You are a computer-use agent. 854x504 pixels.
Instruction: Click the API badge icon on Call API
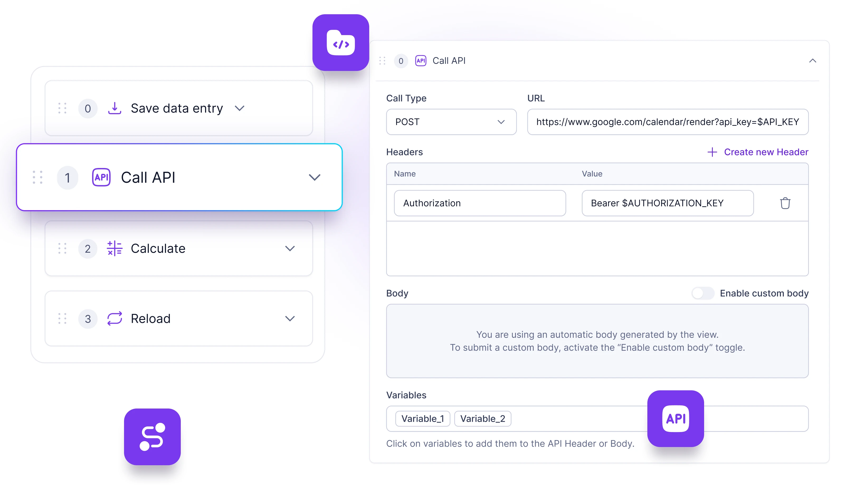[101, 177]
